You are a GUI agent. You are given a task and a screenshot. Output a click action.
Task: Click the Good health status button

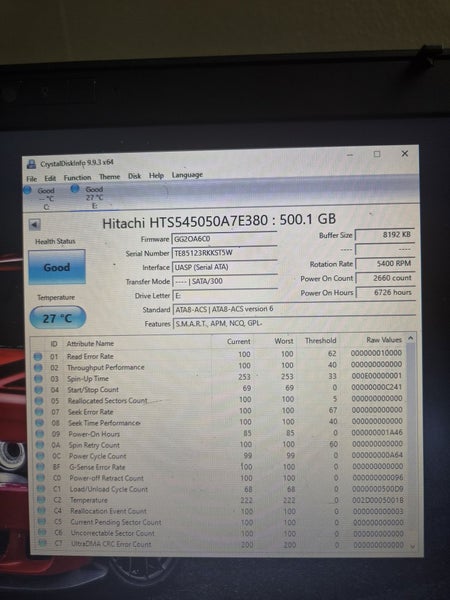tap(57, 267)
